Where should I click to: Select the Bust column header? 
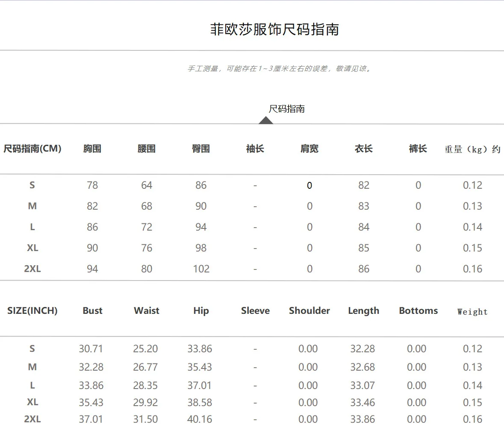pyautogui.click(x=92, y=311)
